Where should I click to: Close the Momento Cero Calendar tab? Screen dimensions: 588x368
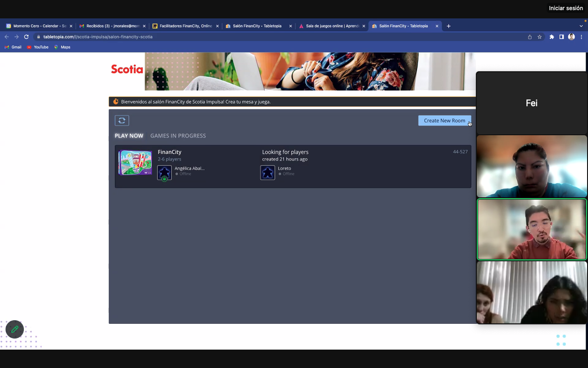point(71,26)
